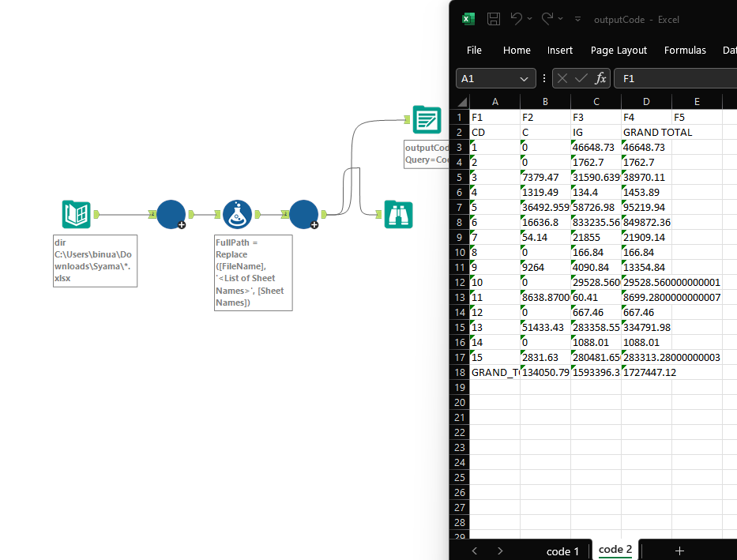Viewport: 737px width, 560px height.
Task: Click cell B11 containing 9264
Action: (545, 267)
